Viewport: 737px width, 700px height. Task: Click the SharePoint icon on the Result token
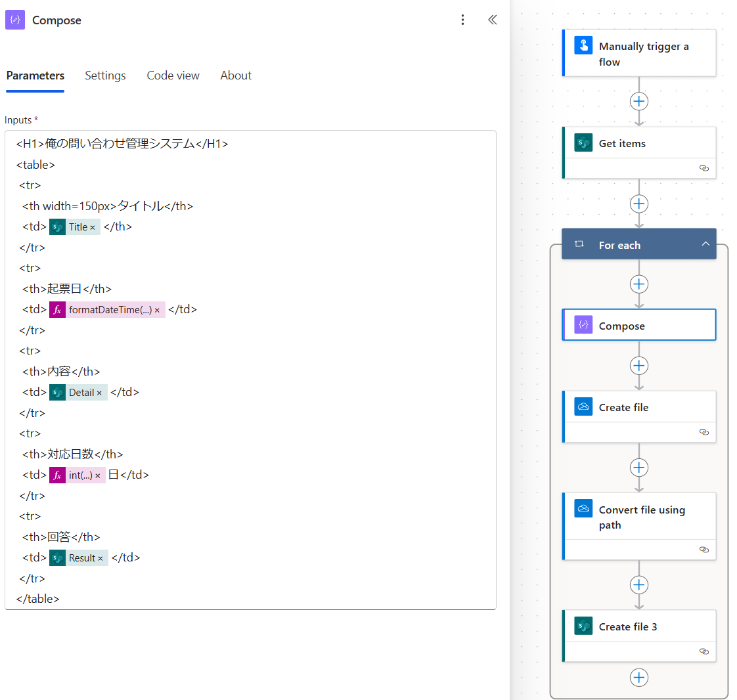[57, 558]
